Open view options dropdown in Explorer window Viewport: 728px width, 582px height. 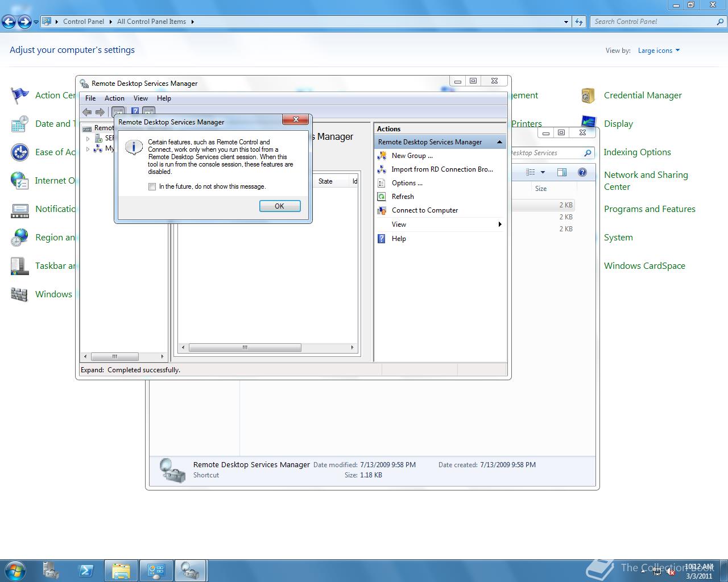pos(543,172)
